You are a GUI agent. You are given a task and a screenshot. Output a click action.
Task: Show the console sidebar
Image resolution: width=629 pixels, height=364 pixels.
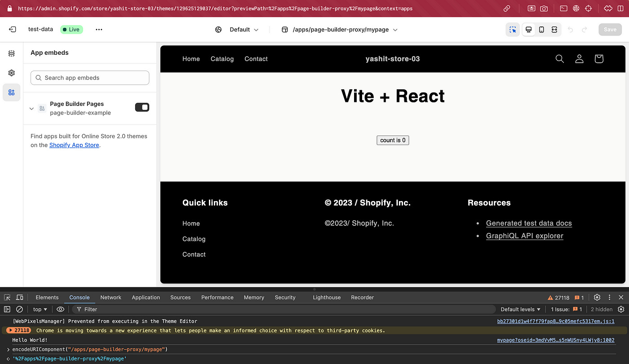coord(7,309)
